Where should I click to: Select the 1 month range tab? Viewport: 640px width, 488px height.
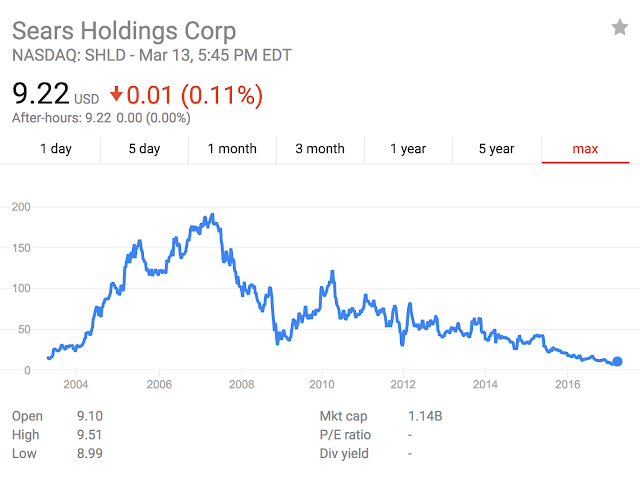pos(232,149)
